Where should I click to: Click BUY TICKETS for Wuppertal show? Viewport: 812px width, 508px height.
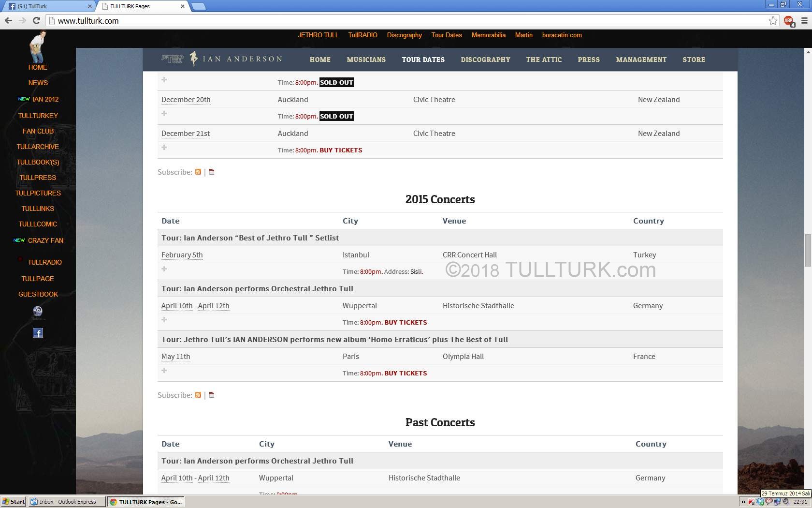(406, 322)
